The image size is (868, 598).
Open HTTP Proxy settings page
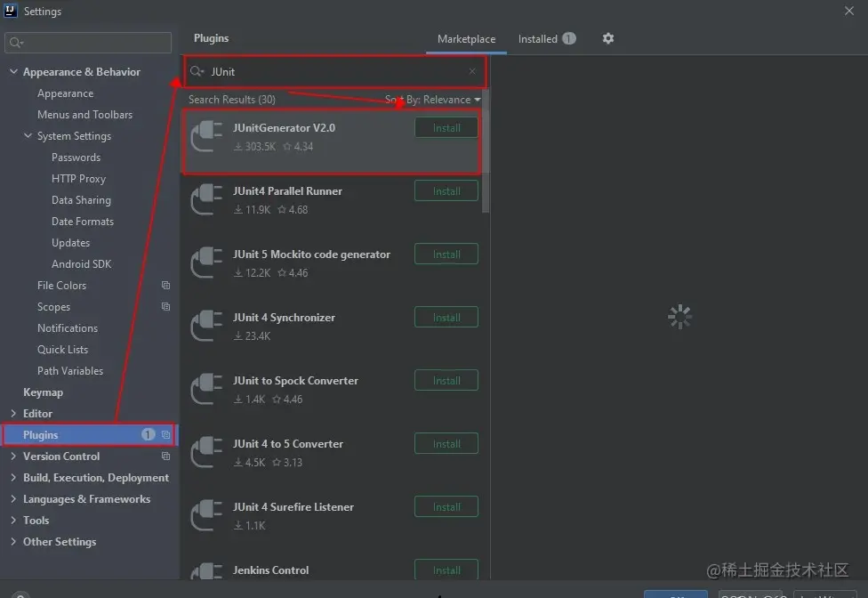click(78, 178)
